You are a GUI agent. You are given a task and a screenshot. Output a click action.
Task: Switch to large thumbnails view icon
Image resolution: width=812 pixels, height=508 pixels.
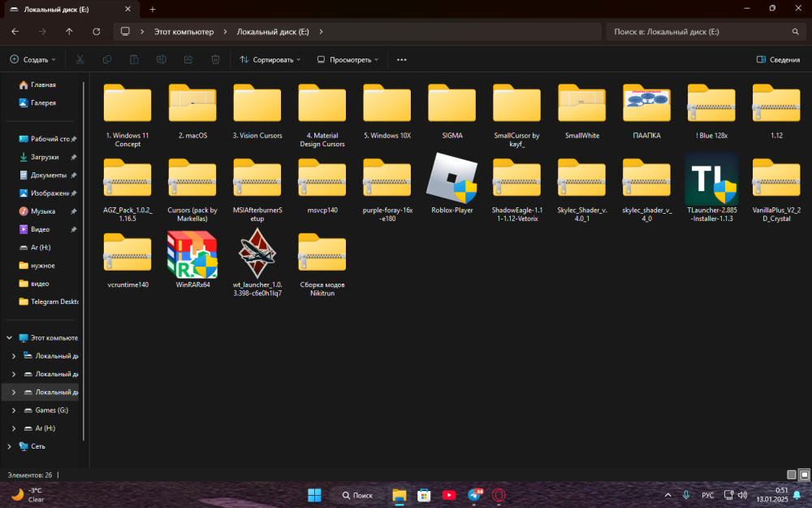(x=804, y=475)
